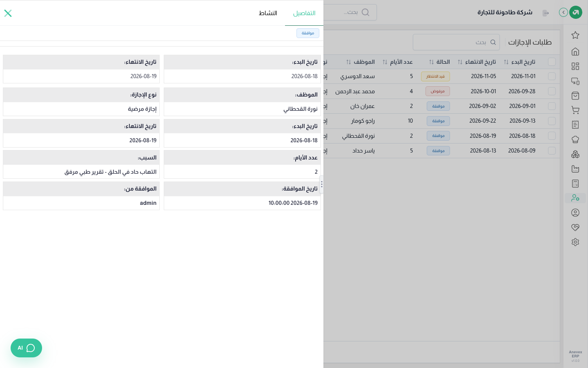Click the leave requests list search field

pyautogui.click(x=456, y=42)
